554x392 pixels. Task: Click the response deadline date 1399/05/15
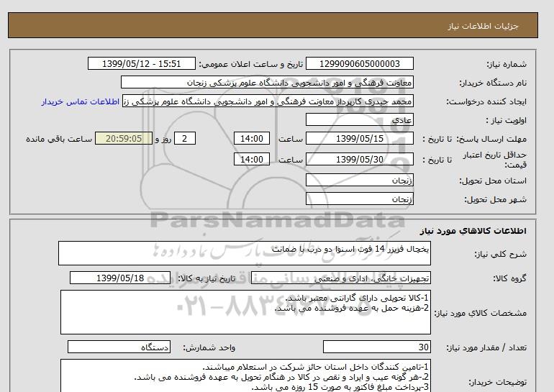(x=359, y=138)
